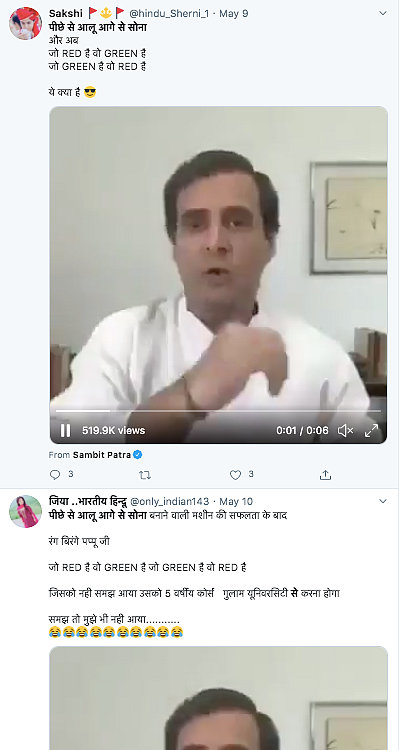This screenshot has height=750, width=399.
Task: Retweet Sakshi's tweet
Action: 144,475
